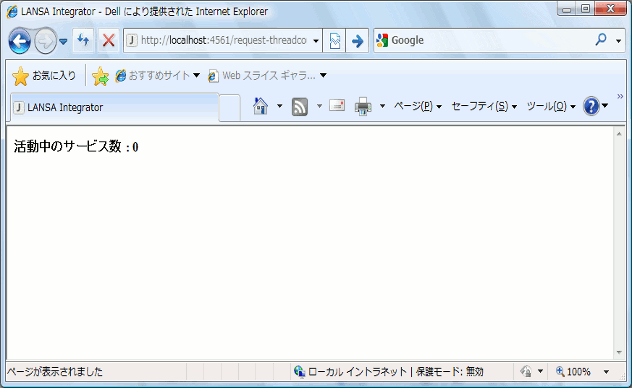Image resolution: width=632 pixels, height=388 pixels.
Task: Click the vertical scrollbar down arrow
Action: pos(619,353)
